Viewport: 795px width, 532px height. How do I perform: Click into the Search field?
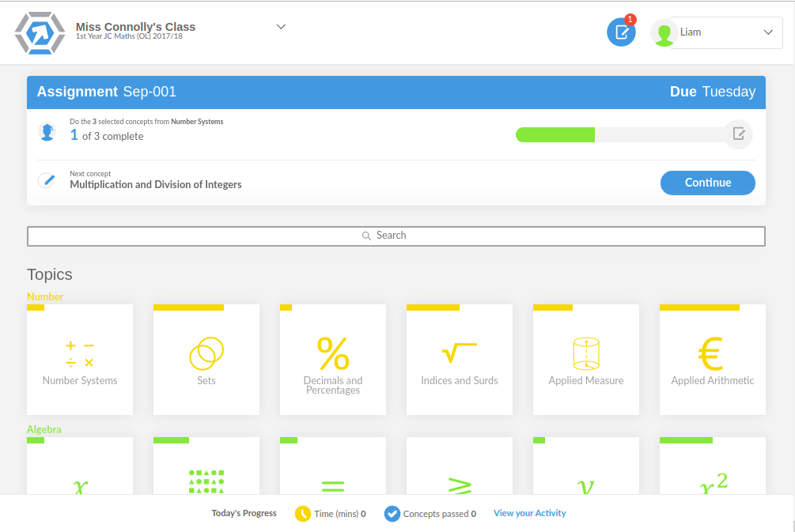coord(396,236)
